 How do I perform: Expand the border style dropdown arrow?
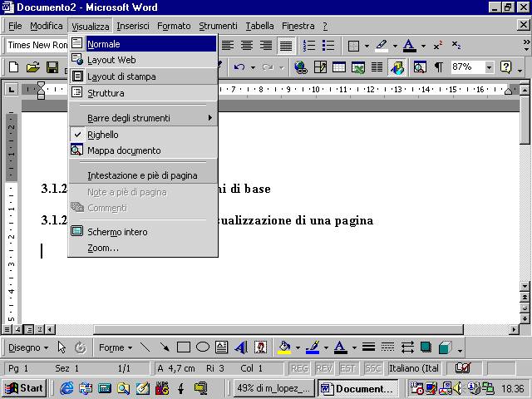(367, 46)
